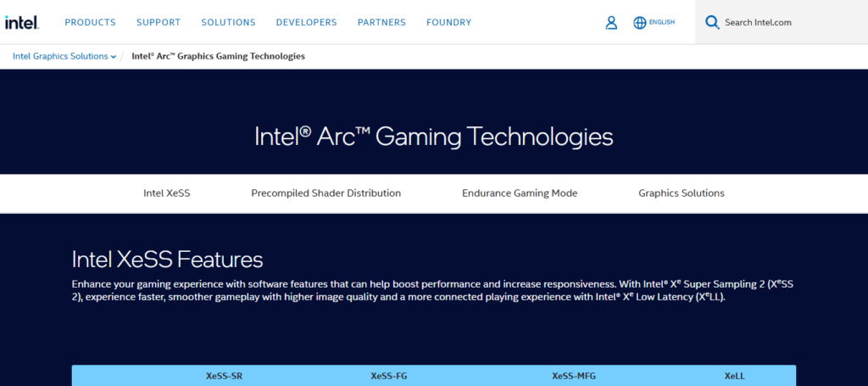Go to Precompiled Shader Distribution section

(326, 193)
